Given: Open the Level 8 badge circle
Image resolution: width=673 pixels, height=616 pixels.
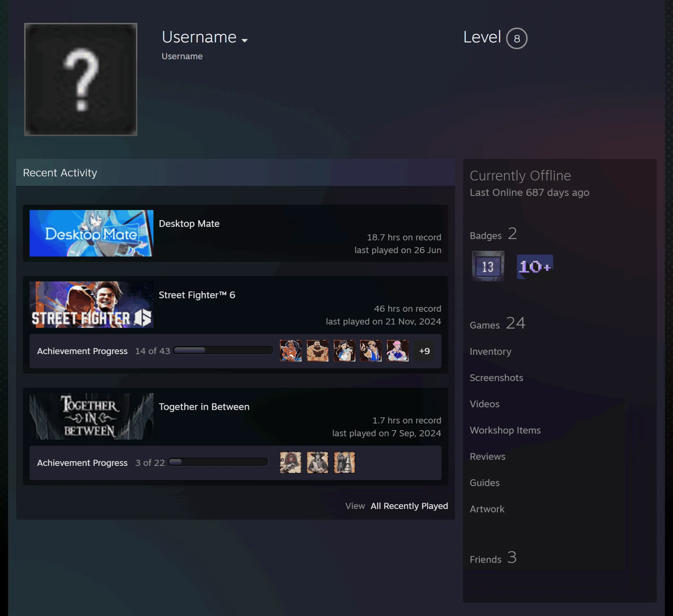Looking at the screenshot, I should pos(517,38).
